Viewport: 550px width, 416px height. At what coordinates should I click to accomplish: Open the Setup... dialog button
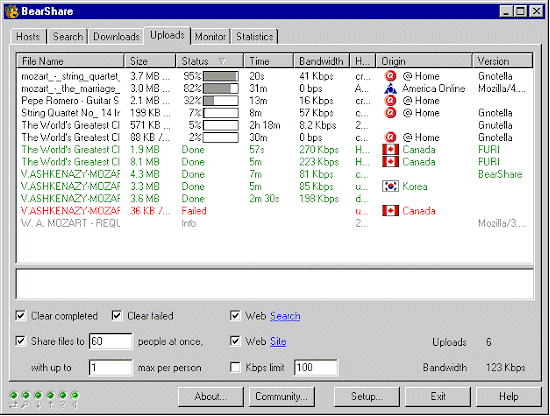tap(367, 397)
